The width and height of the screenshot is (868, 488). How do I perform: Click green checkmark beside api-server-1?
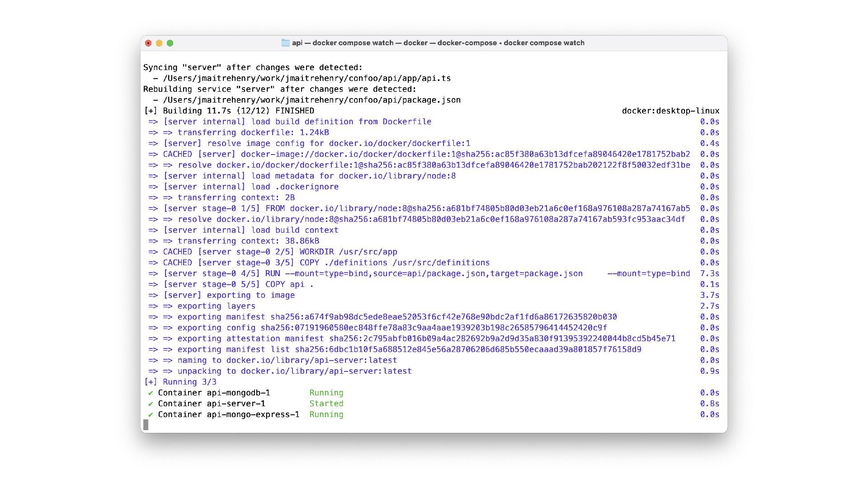(x=151, y=404)
